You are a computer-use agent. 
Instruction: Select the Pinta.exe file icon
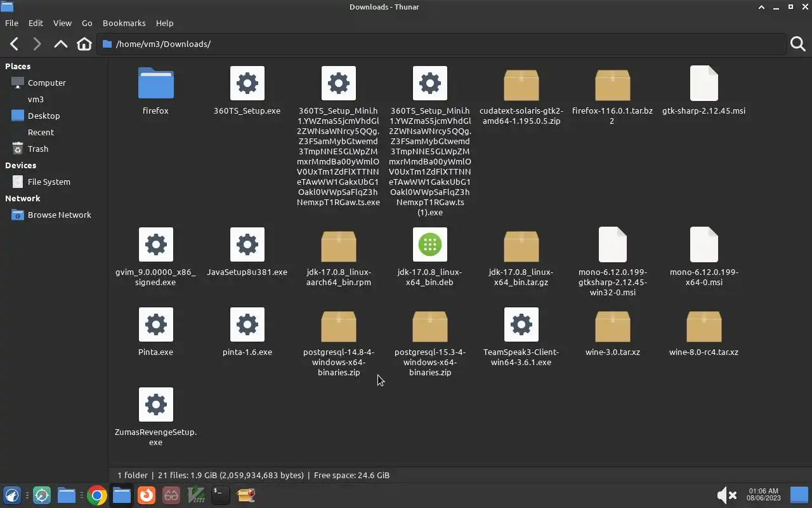pyautogui.click(x=156, y=324)
